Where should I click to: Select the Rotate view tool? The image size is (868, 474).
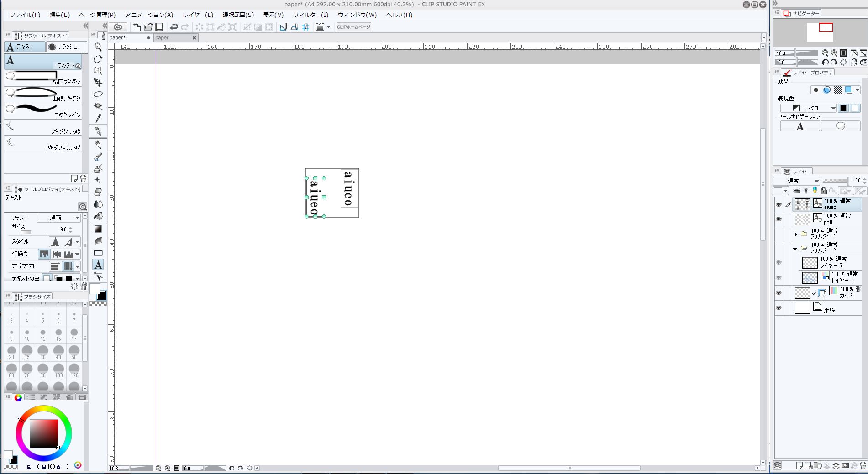(x=98, y=59)
